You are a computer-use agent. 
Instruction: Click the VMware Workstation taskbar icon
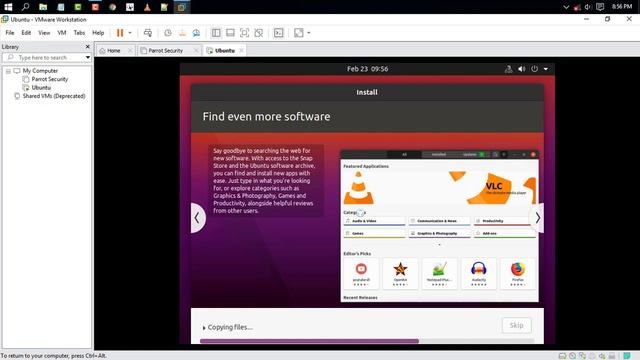click(182, 7)
